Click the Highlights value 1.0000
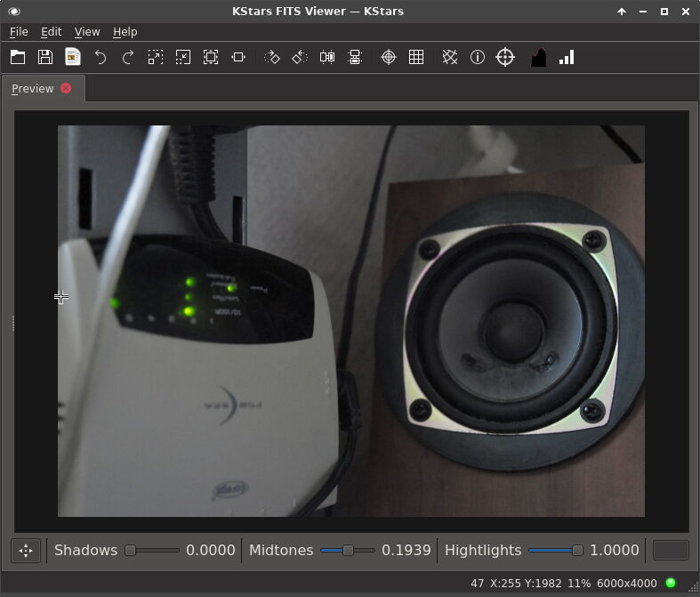Image resolution: width=700 pixels, height=597 pixels. [x=615, y=550]
